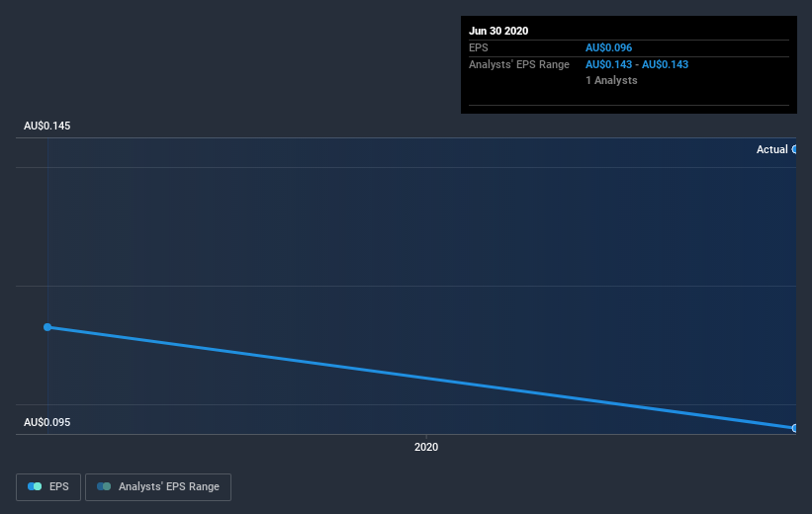
Task: Click the 1 Analysts text in tooltip
Action: click(x=611, y=80)
